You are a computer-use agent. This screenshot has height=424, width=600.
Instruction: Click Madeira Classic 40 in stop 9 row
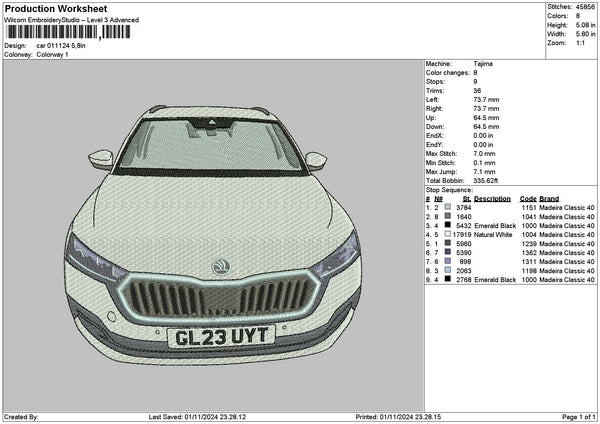[567, 280]
